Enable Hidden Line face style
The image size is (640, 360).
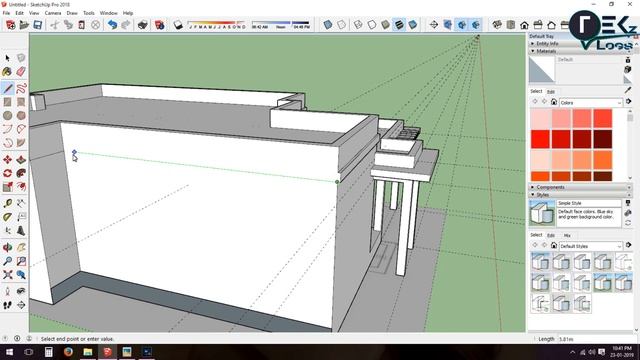pyautogui.click(x=371, y=25)
